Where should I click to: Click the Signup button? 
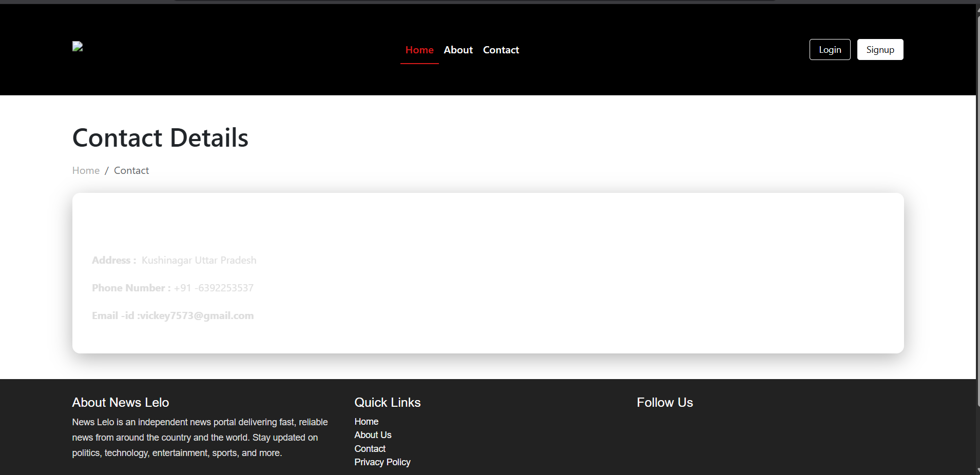pos(879,49)
